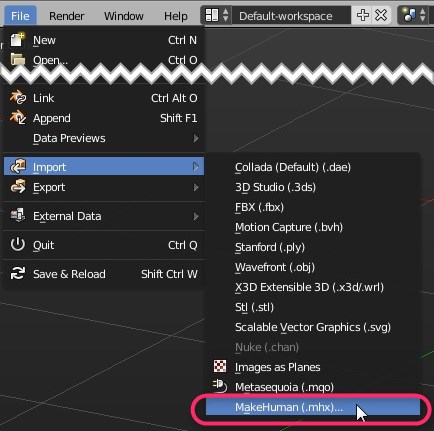The height and width of the screenshot is (431, 434).
Task: Click the Quit power icon
Action: click(18, 244)
